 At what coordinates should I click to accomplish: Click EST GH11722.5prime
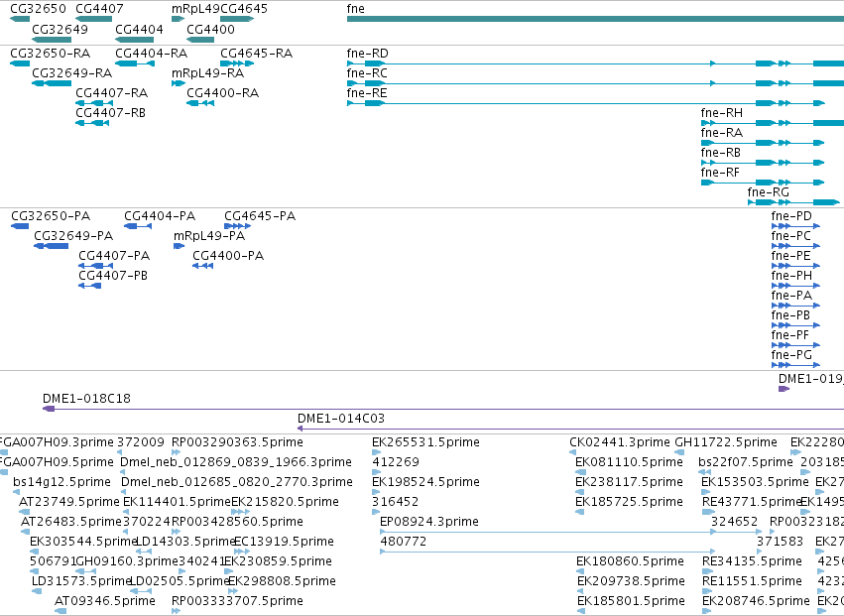(726, 442)
